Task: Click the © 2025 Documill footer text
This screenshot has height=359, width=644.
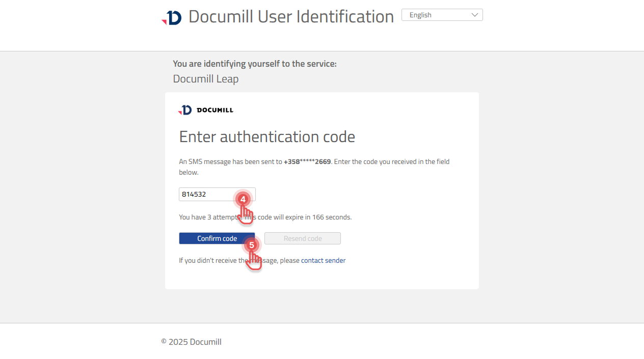Action: tap(191, 342)
